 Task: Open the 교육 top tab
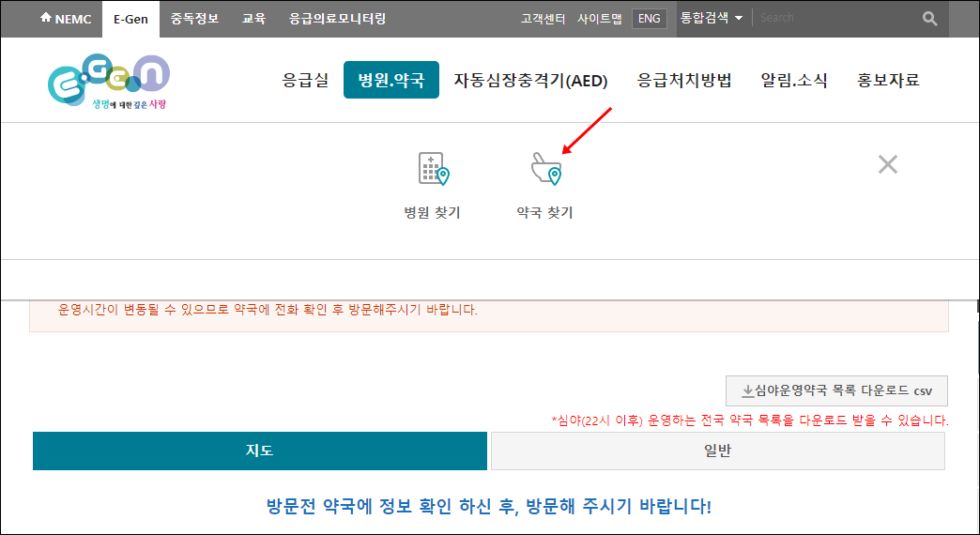253,19
